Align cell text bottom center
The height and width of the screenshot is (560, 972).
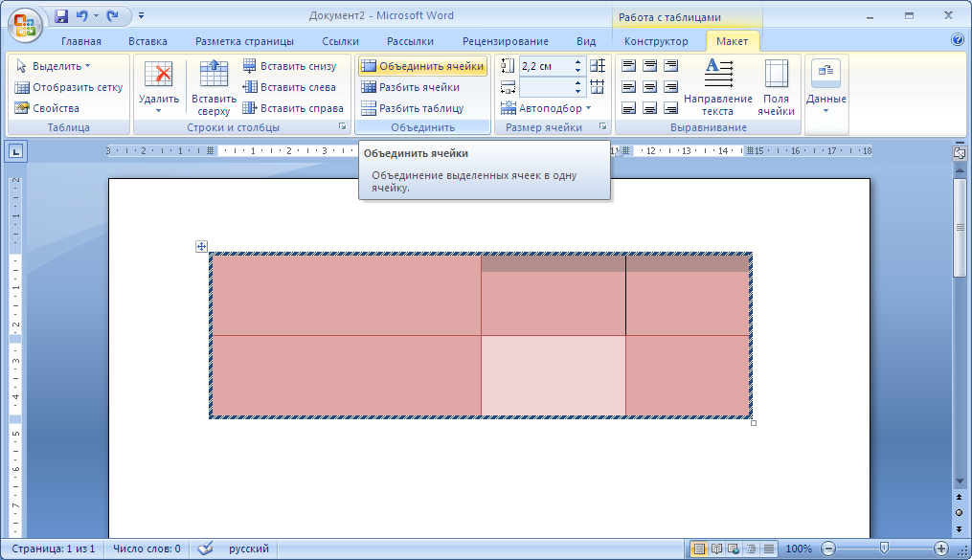[x=649, y=108]
